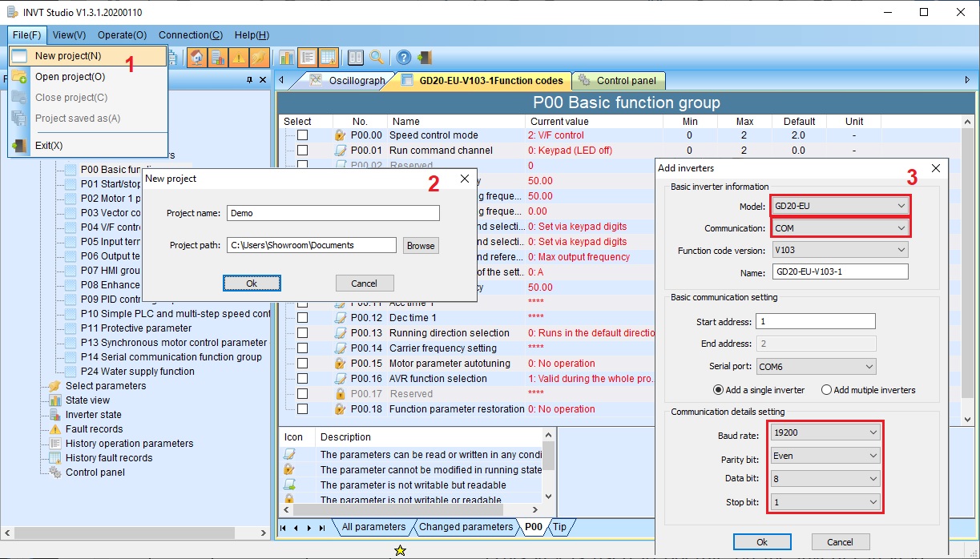Screen dimensions: 980x559
Task: Switch to the Control panel tab
Action: click(618, 80)
